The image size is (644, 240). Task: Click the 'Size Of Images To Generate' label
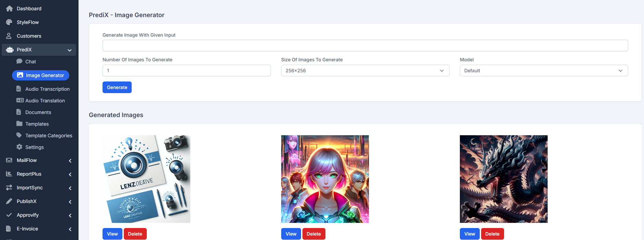point(312,60)
